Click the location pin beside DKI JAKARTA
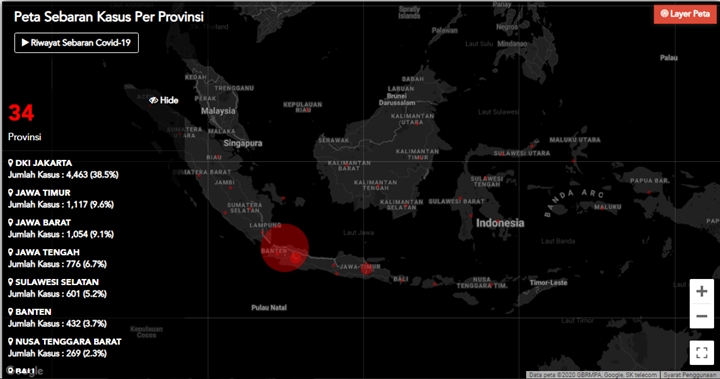The height and width of the screenshot is (379, 720). [x=11, y=163]
